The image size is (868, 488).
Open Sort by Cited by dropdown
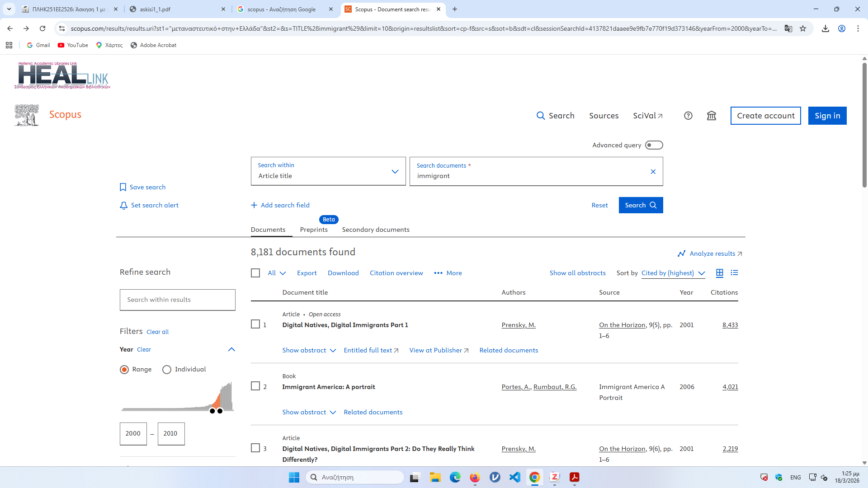point(673,273)
